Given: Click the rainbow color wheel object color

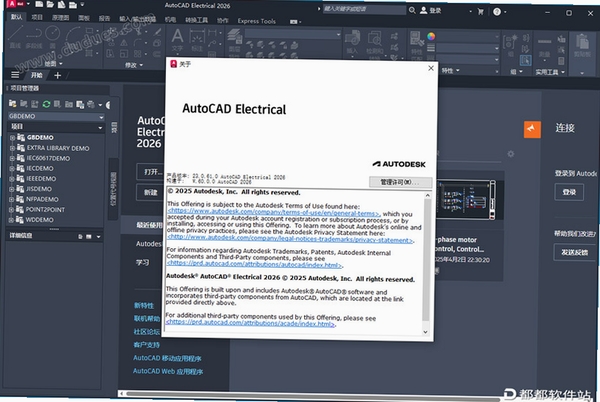Looking at the screenshot, I should [x=431, y=36].
